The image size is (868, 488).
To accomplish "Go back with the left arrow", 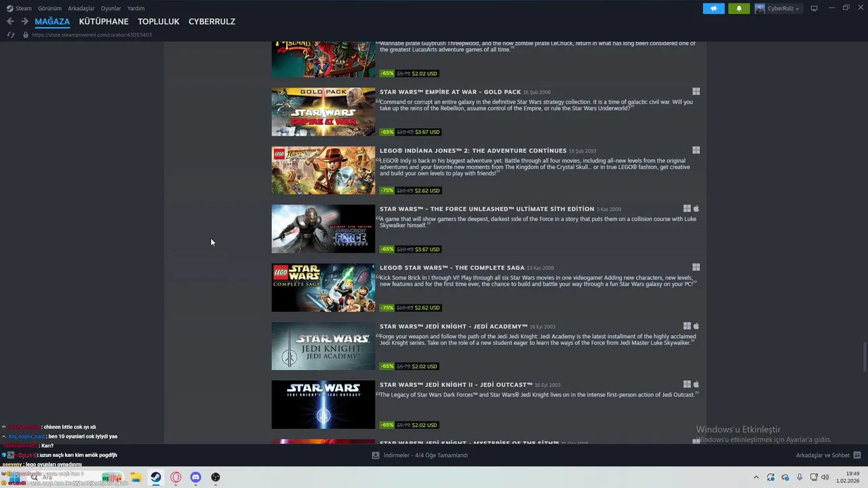I will click(x=10, y=22).
